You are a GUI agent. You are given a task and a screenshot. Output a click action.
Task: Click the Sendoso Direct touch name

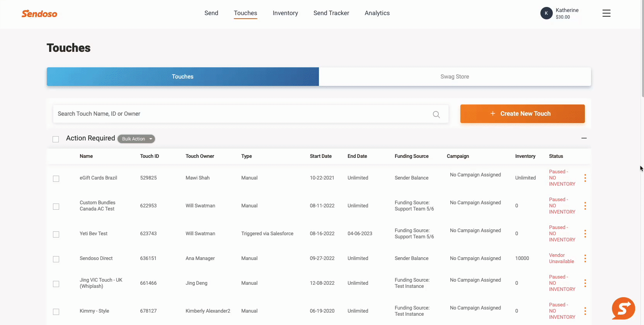coord(96,258)
